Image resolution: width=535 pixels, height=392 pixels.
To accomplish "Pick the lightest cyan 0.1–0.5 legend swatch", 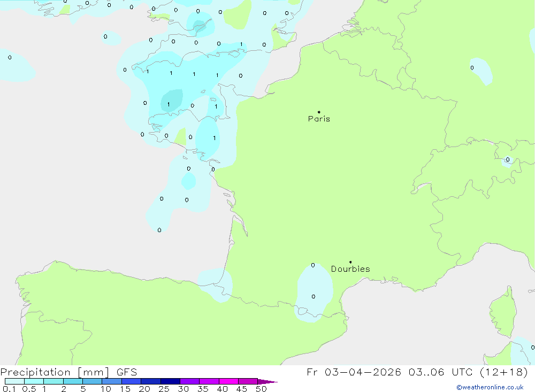I will click(14, 381).
